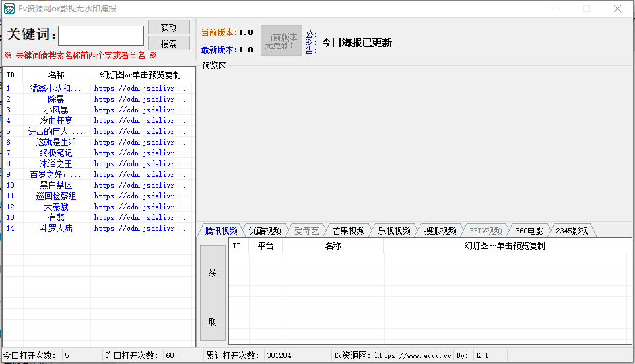Click the red keyword search hint text
Image resolution: width=635 pixels, height=364 pixels.
click(80, 55)
